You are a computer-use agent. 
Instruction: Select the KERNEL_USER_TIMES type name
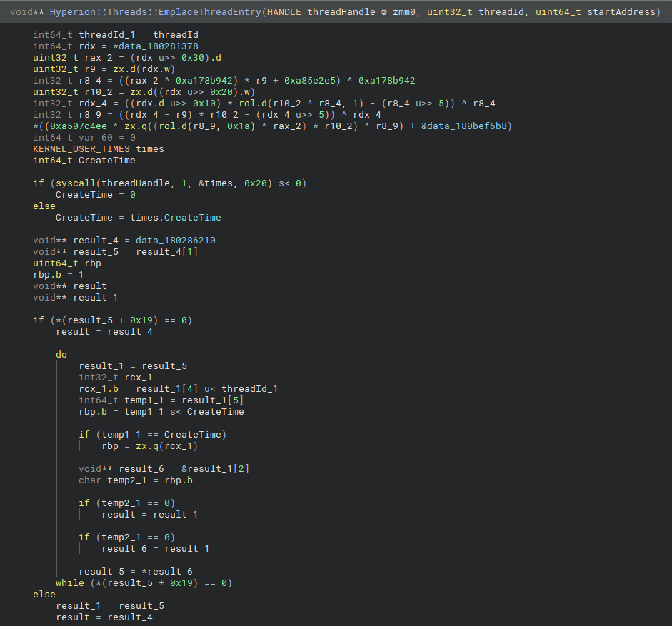[x=81, y=149]
